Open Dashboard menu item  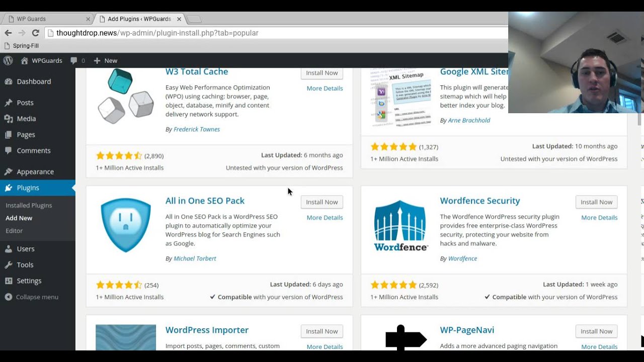[38, 81]
